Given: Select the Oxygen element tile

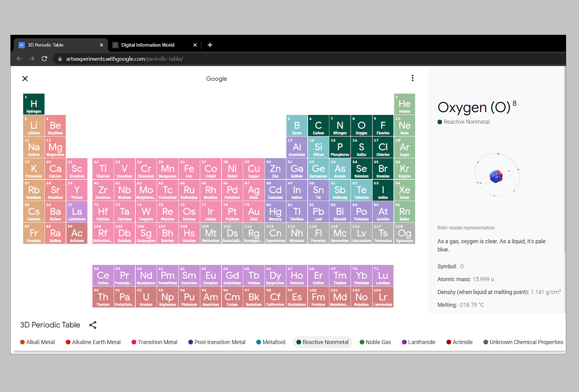Looking at the screenshot, I should click(361, 125).
